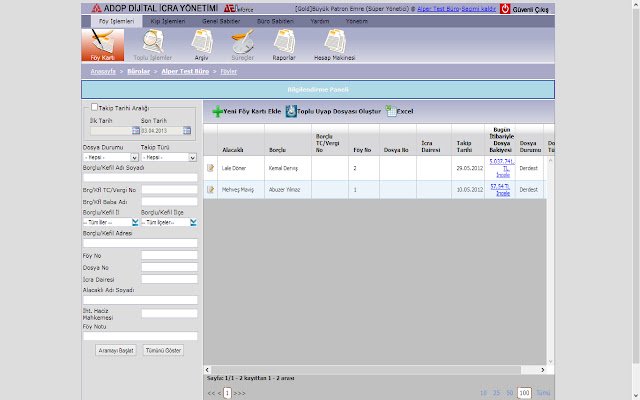The image size is (640, 400).
Task: Set page size to 25
Action: tap(496, 393)
